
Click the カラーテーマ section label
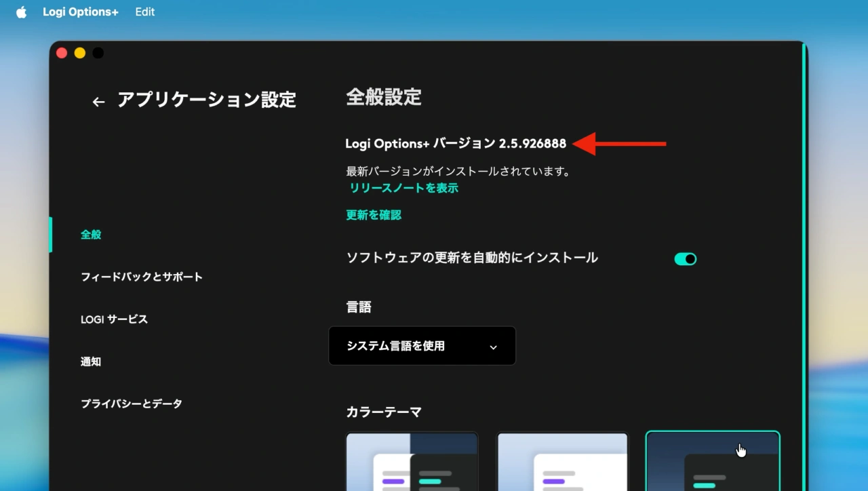(x=384, y=412)
